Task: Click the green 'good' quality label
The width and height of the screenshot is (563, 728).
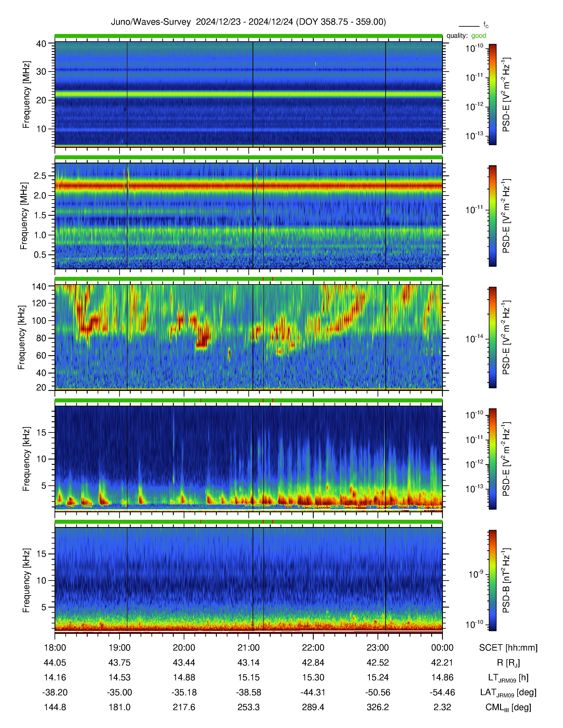Action: point(479,36)
